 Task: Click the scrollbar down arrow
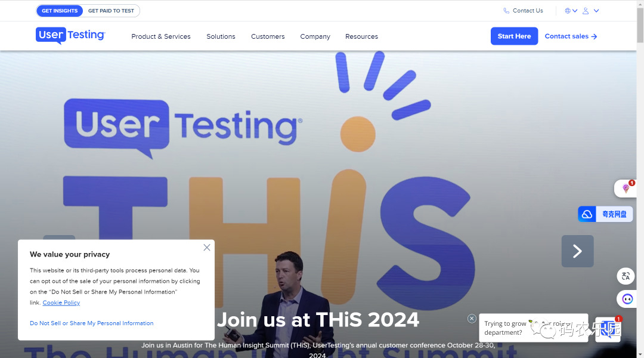[640, 354]
